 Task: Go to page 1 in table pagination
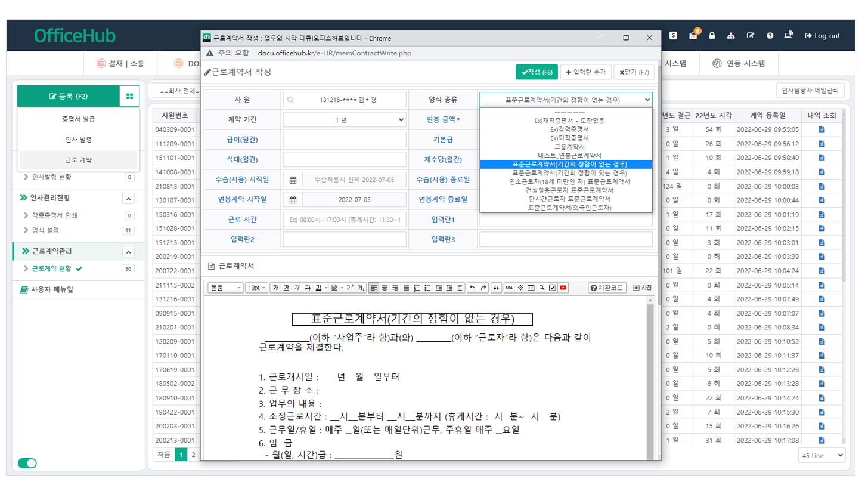coord(180,455)
